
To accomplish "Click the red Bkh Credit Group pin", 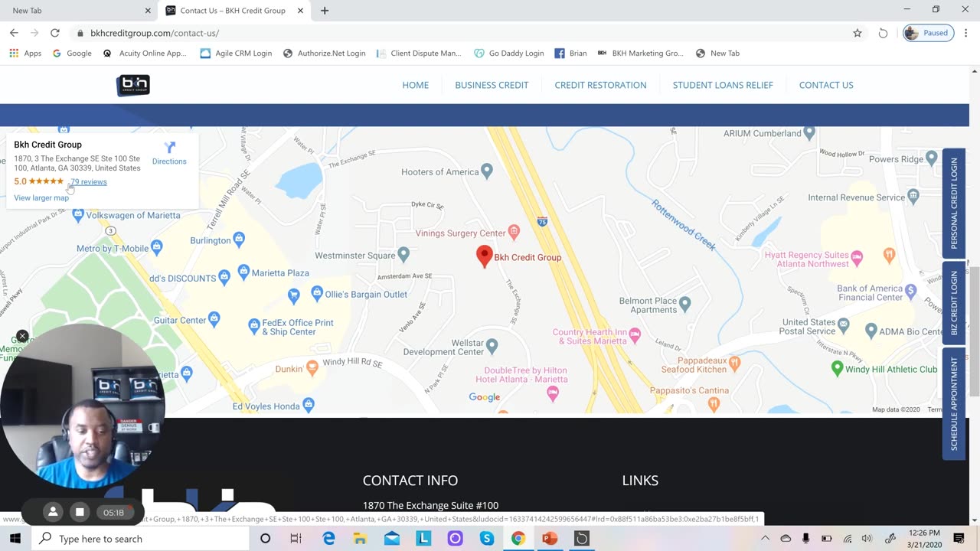I will pos(484,256).
